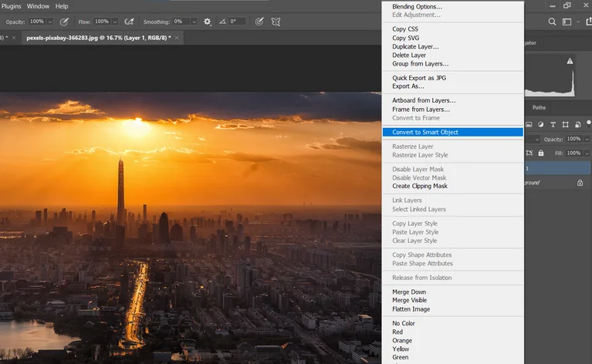Click the brush angle input field
This screenshot has height=364, width=592.
235,22
